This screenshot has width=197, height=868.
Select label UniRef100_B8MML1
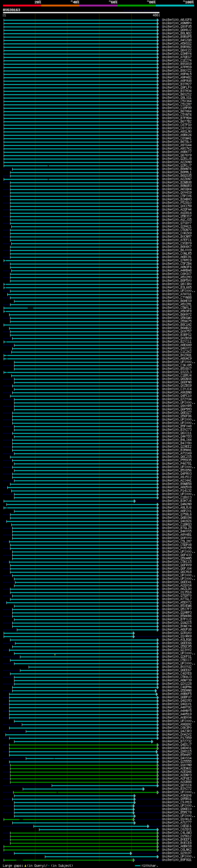point(177,172)
